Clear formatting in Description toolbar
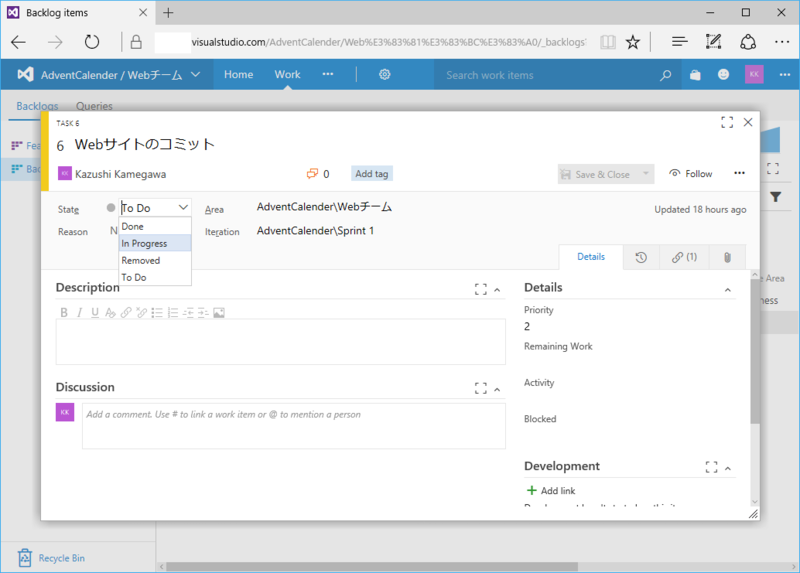Image resolution: width=800 pixels, height=573 pixels. [110, 312]
